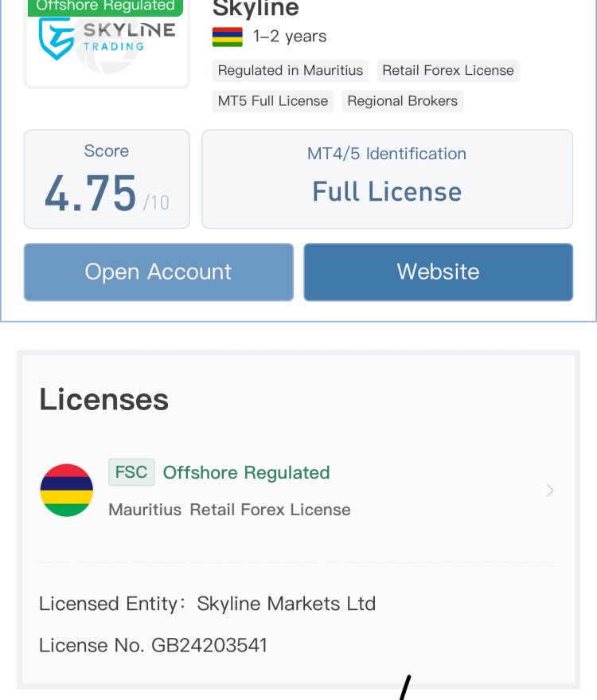The width and height of the screenshot is (597, 700).
Task: Expand the FSC license details chevron
Action: coord(550,491)
